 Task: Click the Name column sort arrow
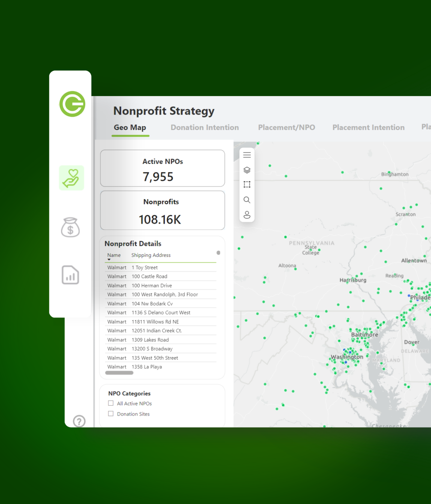[x=109, y=260]
